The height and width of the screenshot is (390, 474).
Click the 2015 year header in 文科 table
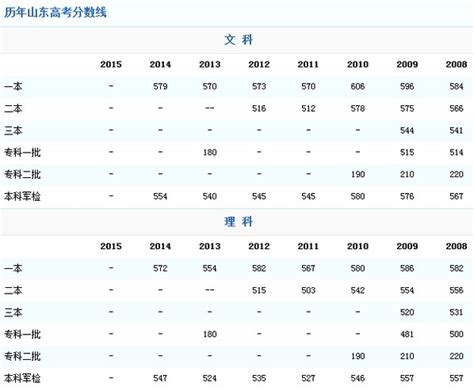click(x=111, y=64)
